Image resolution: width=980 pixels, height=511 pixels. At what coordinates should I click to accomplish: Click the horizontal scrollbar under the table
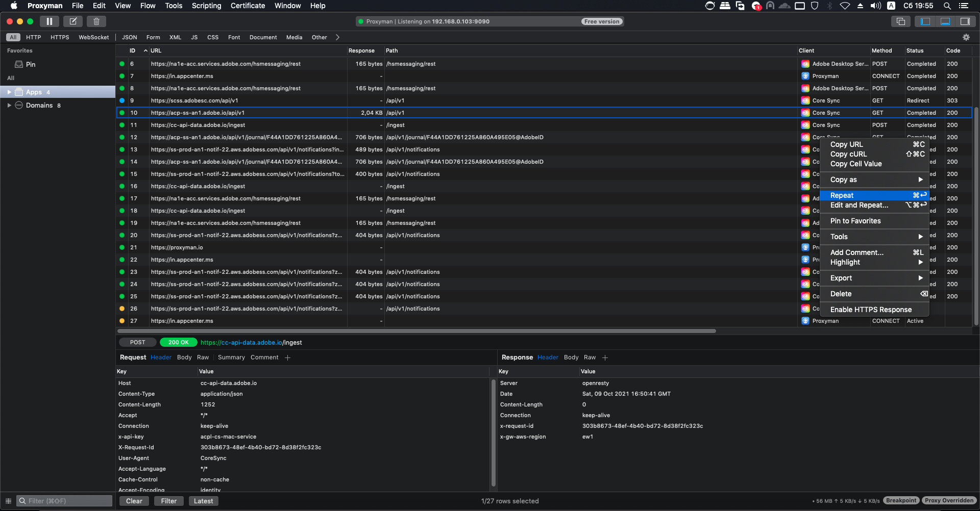click(416, 331)
